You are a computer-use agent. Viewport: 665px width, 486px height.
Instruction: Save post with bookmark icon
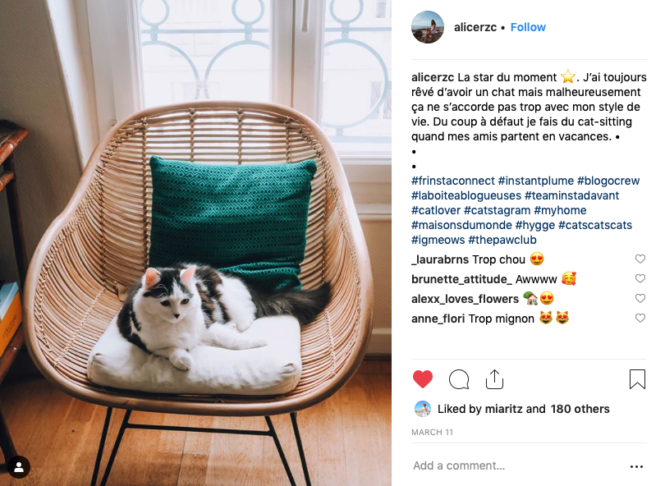[x=637, y=379]
